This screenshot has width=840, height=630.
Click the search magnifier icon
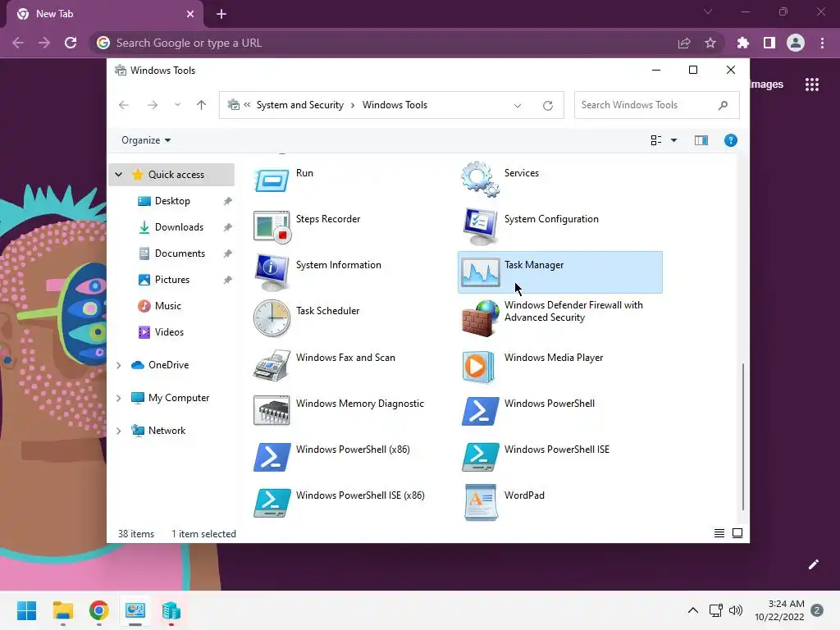pyautogui.click(x=724, y=106)
